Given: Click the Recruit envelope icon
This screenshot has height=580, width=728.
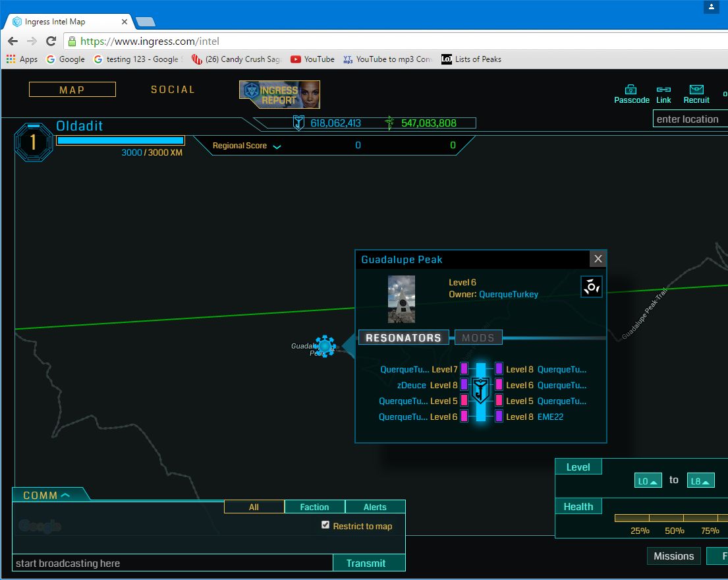Looking at the screenshot, I should click(696, 90).
